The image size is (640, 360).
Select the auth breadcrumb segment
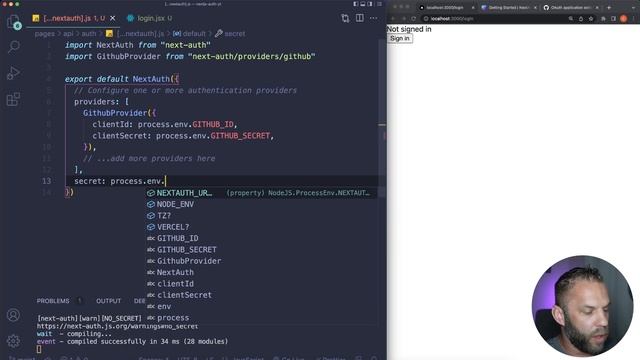[89, 34]
